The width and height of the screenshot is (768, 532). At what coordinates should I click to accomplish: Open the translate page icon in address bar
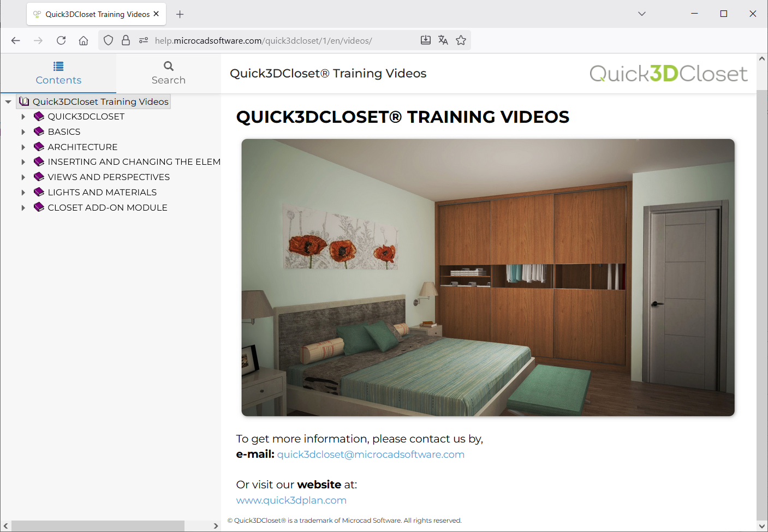pos(443,40)
